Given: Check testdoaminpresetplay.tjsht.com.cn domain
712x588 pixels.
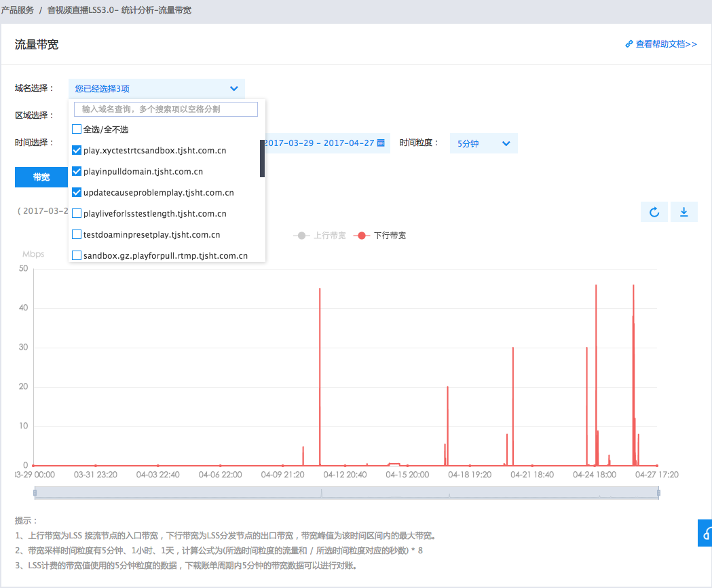Looking at the screenshot, I should tap(77, 234).
